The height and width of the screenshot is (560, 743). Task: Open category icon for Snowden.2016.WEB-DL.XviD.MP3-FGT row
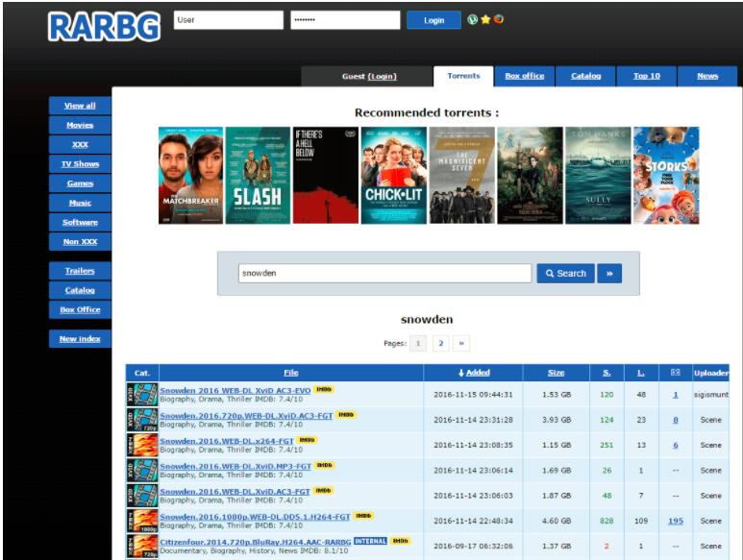[x=142, y=471]
